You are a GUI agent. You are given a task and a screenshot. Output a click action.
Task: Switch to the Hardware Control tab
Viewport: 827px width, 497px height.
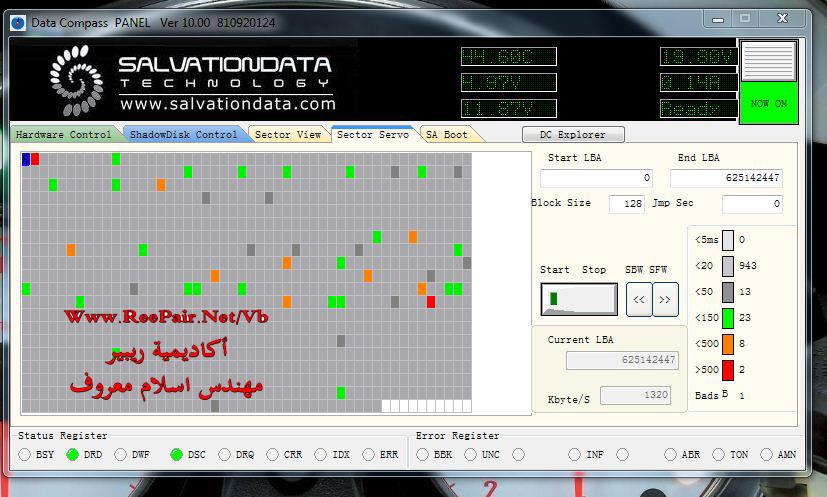click(64, 135)
